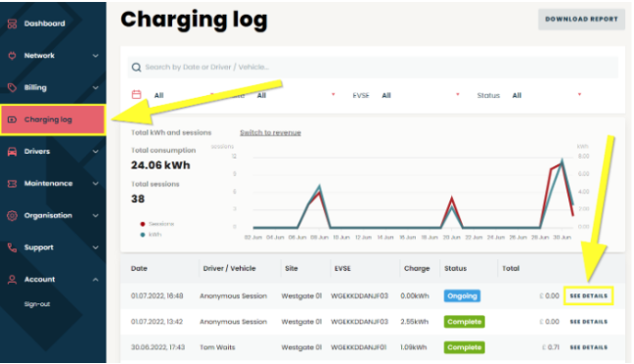Image resolution: width=634 pixels, height=364 pixels.
Task: Click the WGEKKDDANJF01 EVSE cell
Action: (x=359, y=347)
